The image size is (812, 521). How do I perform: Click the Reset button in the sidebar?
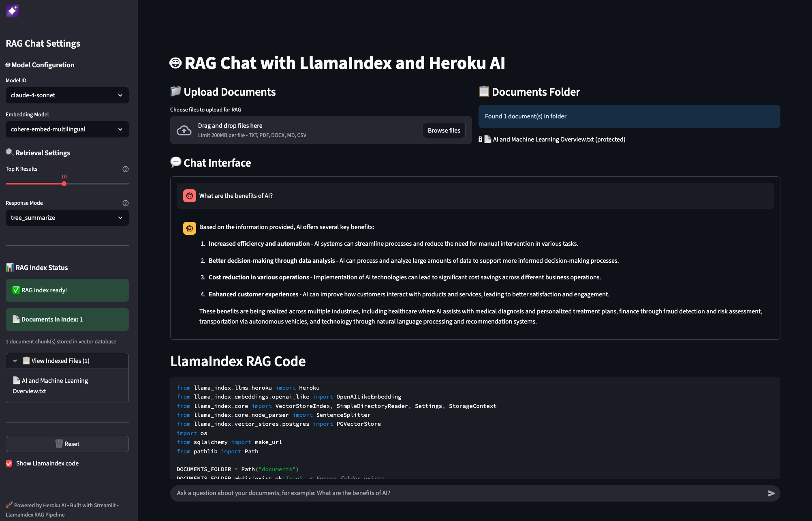click(x=67, y=444)
